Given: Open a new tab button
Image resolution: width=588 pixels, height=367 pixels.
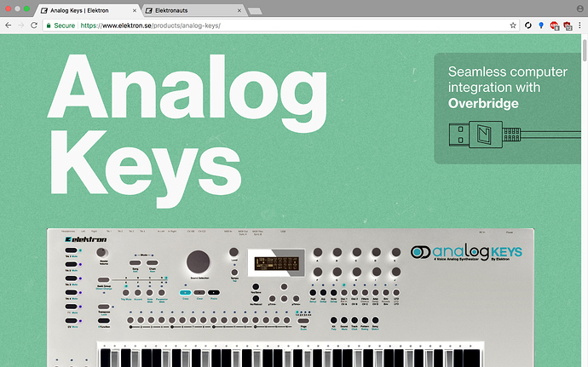Looking at the screenshot, I should [255, 11].
